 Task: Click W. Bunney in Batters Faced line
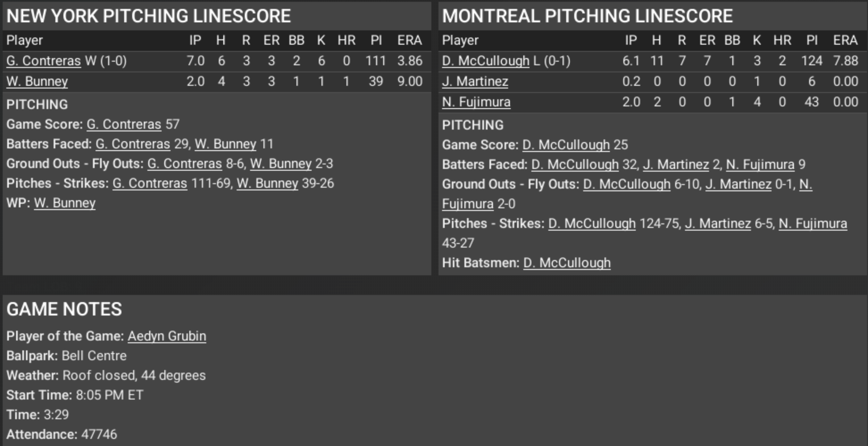coord(225,144)
